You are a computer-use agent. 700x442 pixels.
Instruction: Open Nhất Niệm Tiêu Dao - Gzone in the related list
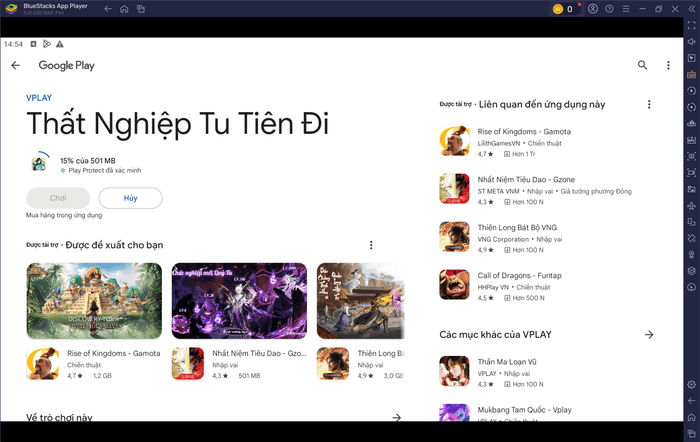coord(546,190)
